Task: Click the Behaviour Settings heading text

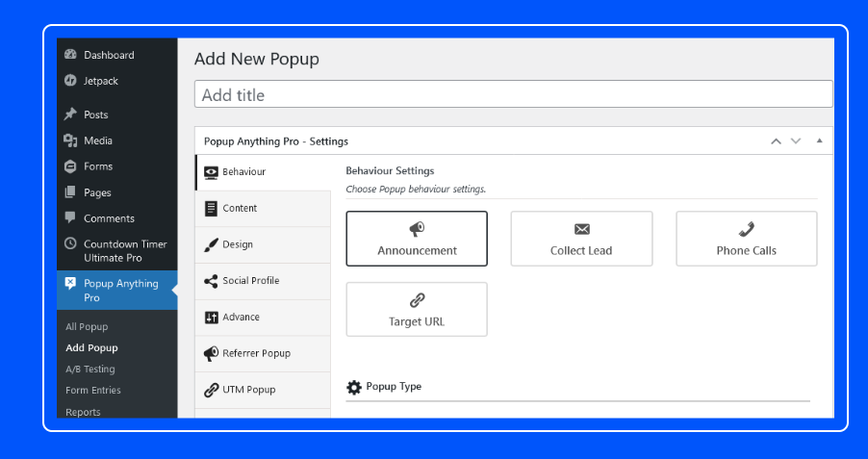Action: 391,170
